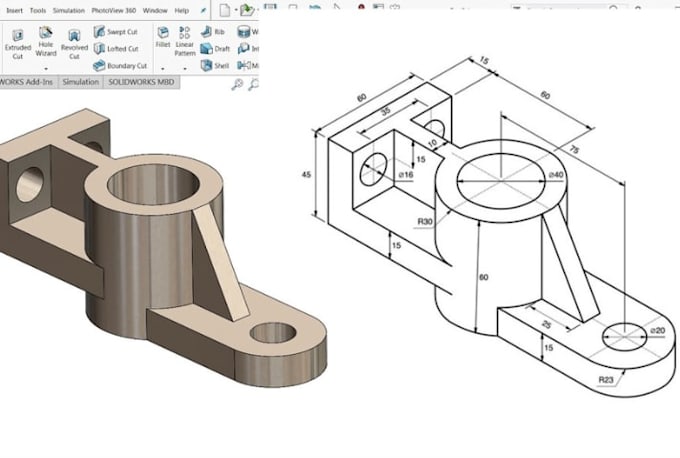Create a new document with the blank page icon
The width and height of the screenshot is (680, 458).
tap(225, 10)
